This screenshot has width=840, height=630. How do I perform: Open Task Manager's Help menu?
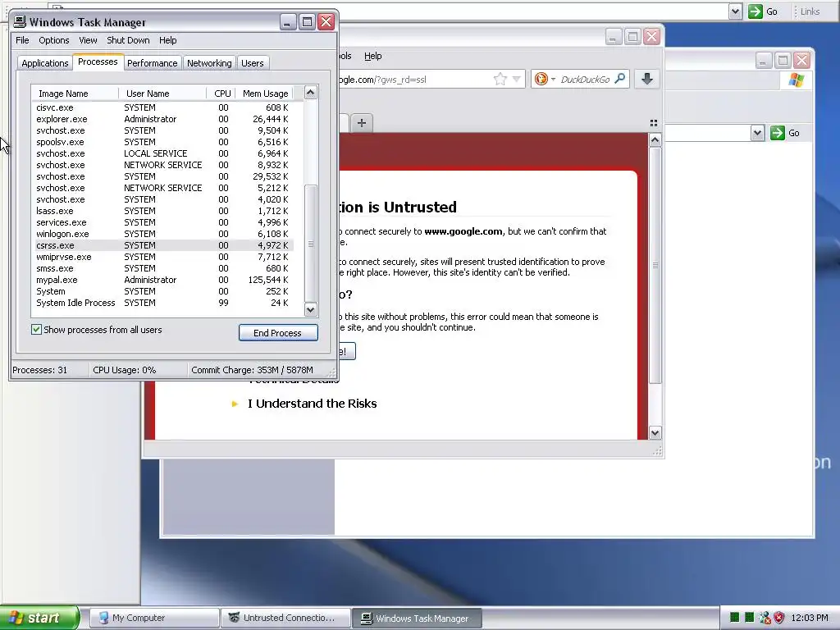pos(167,40)
